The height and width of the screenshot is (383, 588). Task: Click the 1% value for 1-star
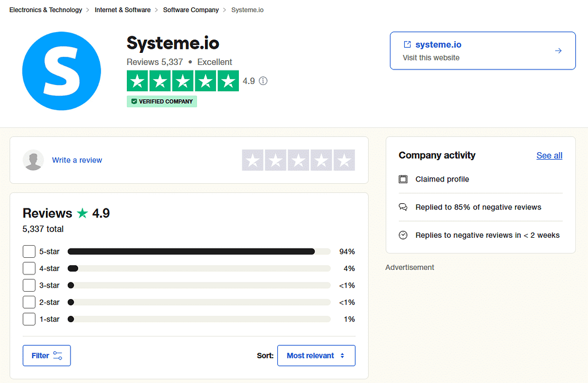pos(349,319)
